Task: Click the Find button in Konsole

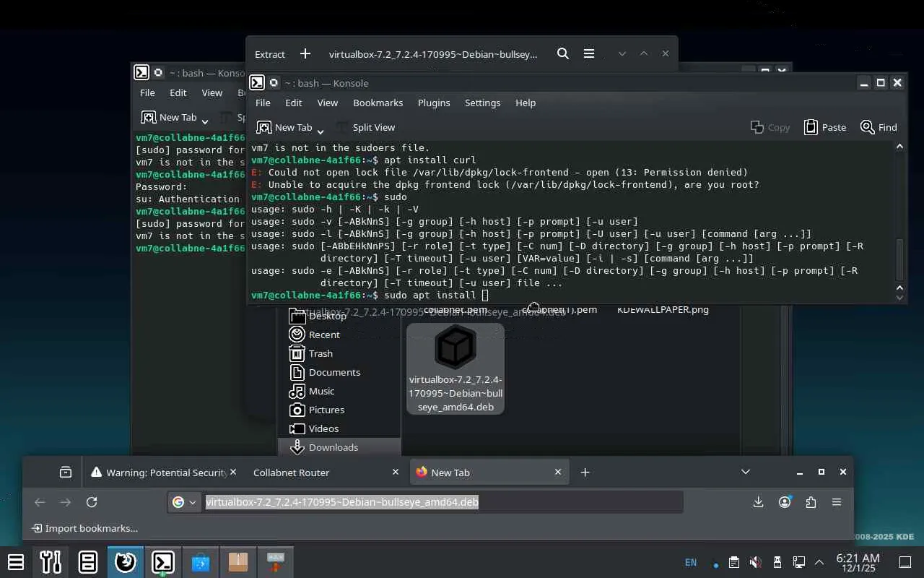Action: tap(879, 127)
